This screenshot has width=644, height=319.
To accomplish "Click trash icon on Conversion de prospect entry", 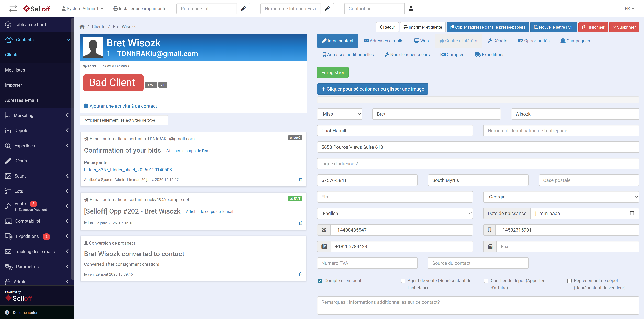I will click(x=300, y=274).
